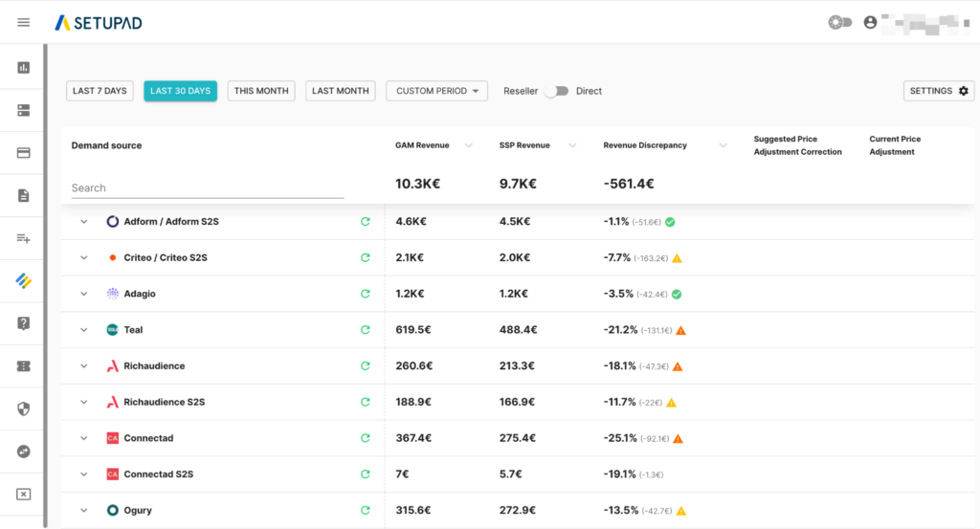
Task: Open the bar chart reports sidebar icon
Action: tap(23, 68)
